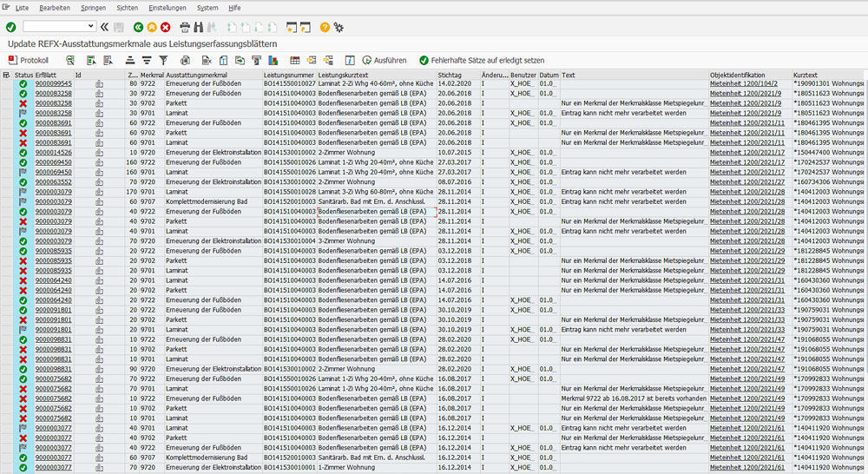Select the first row with ErfBlatt 9000014526
Screen dimensions: 868x474
tap(6, 152)
